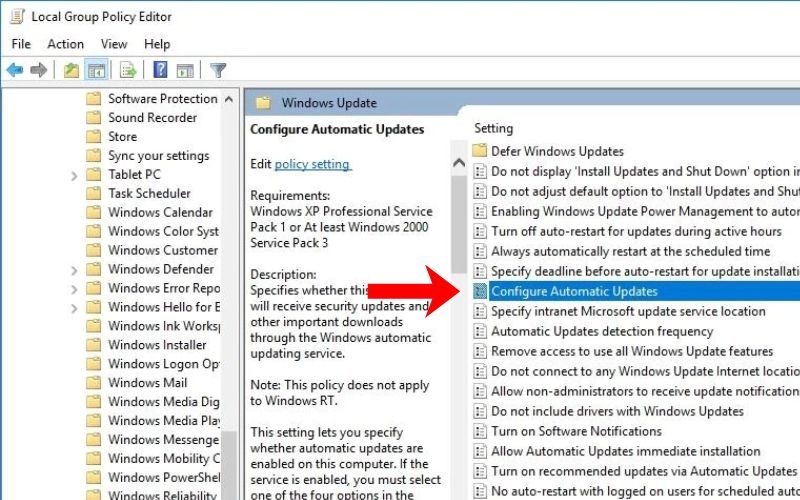Click the description pane scroll-up arrow
Image resolution: width=800 pixels, height=500 pixels.
pyautogui.click(x=459, y=163)
